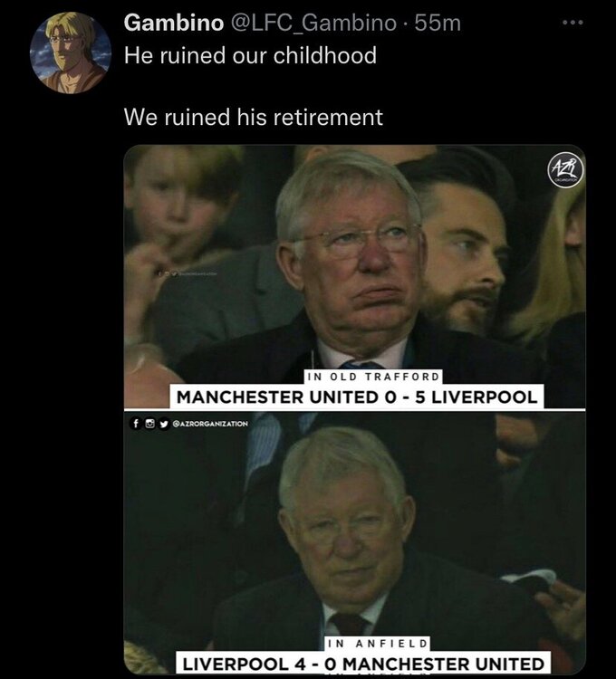Image resolution: width=616 pixels, height=679 pixels.
Task: Click the Instagram icon in watermark
Action: [x=149, y=423]
